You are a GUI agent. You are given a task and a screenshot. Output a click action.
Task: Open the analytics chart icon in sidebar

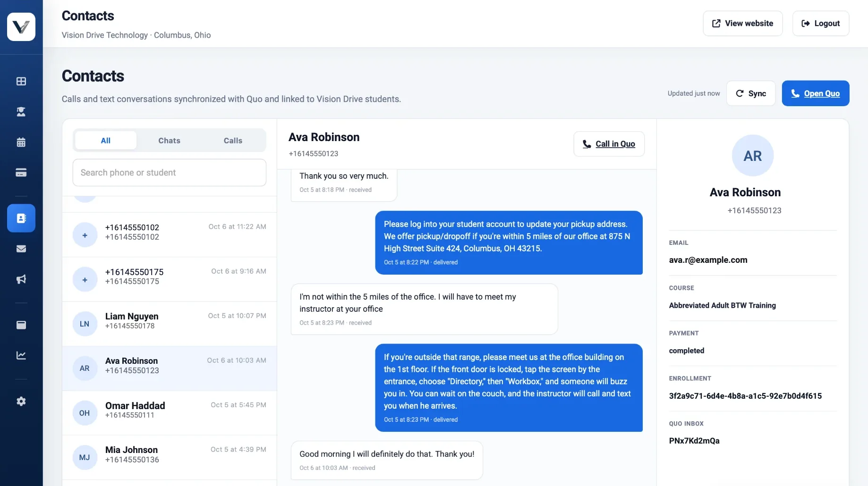[x=21, y=355]
